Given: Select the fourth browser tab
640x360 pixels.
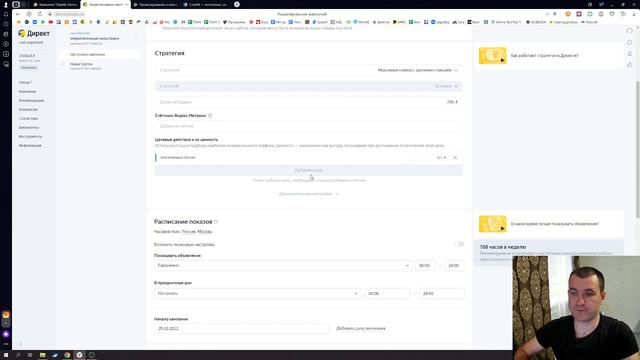Looking at the screenshot, I should click(x=205, y=4).
